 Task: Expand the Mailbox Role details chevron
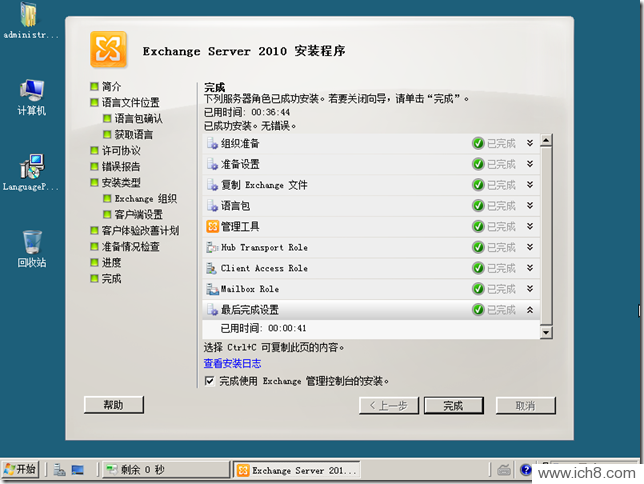530,288
